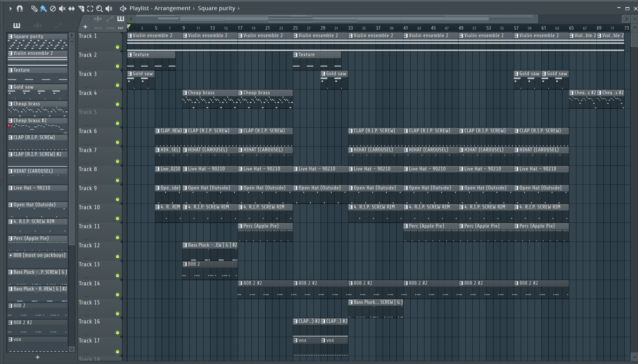The width and height of the screenshot is (638, 364).
Task: Activate the Playback speaker tool
Action: point(109,9)
